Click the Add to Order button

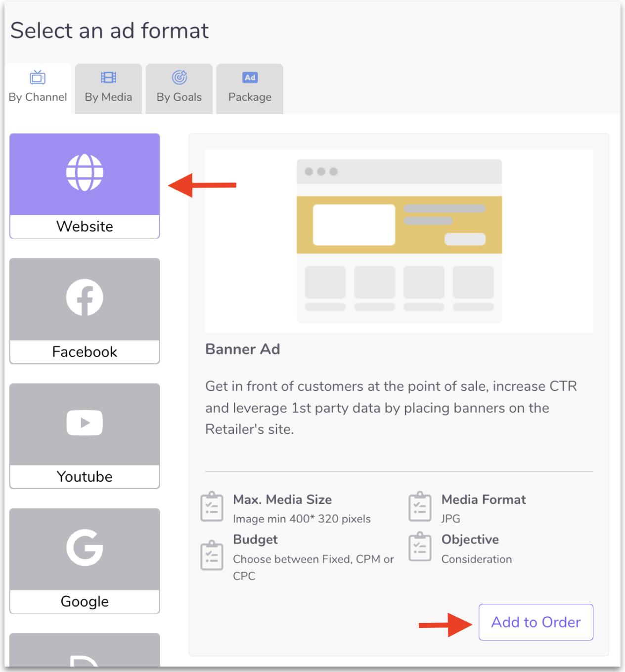coord(536,622)
